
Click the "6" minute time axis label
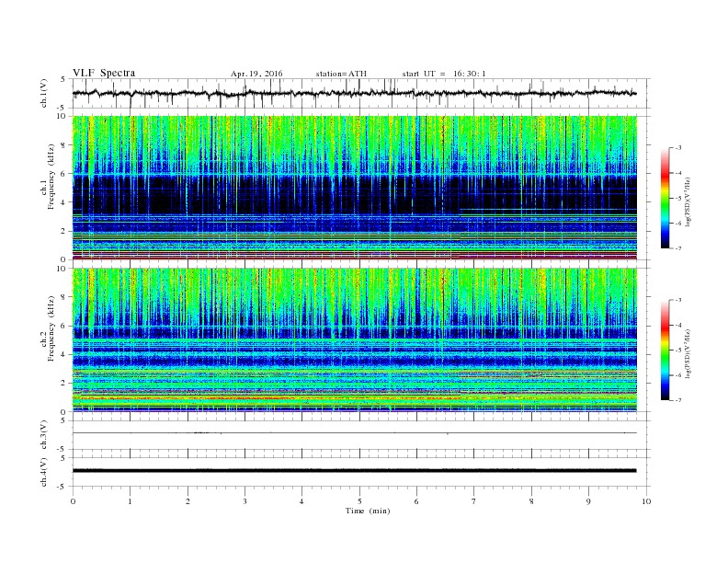click(x=416, y=501)
